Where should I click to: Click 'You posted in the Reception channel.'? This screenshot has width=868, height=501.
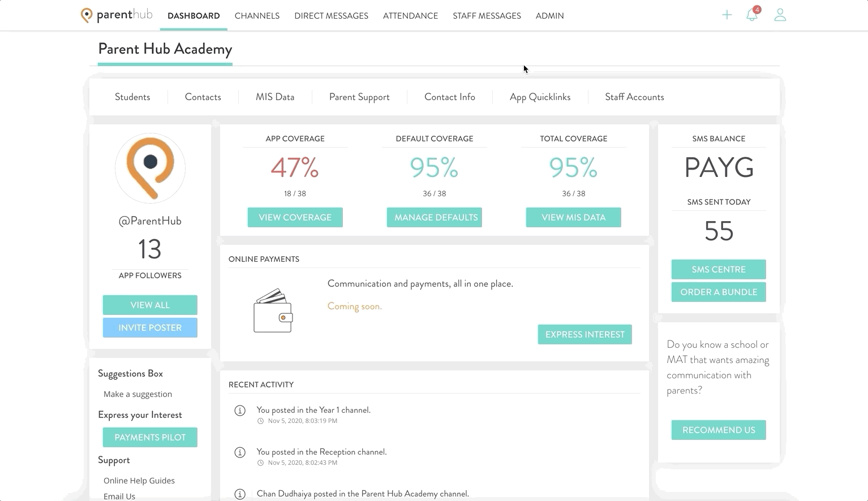321,452
